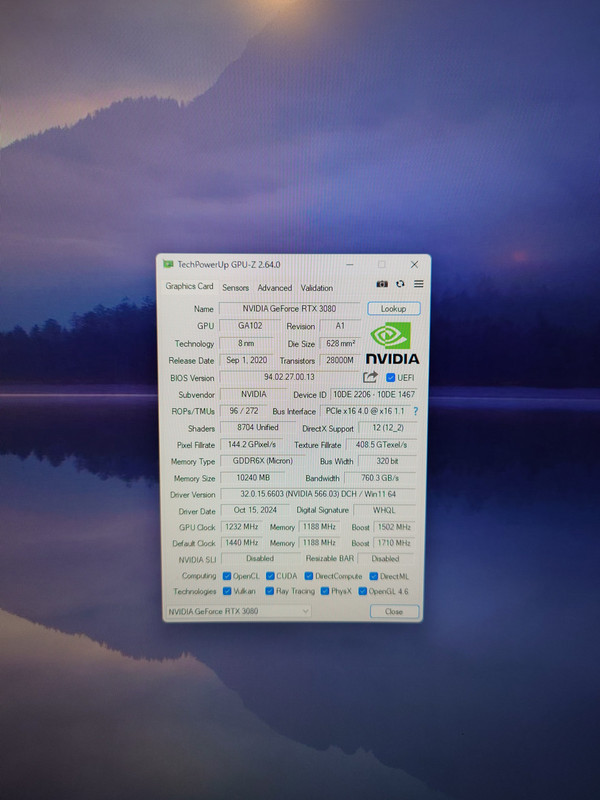600x800 pixels.
Task: Switch to the Advanced tab
Action: coord(274,288)
